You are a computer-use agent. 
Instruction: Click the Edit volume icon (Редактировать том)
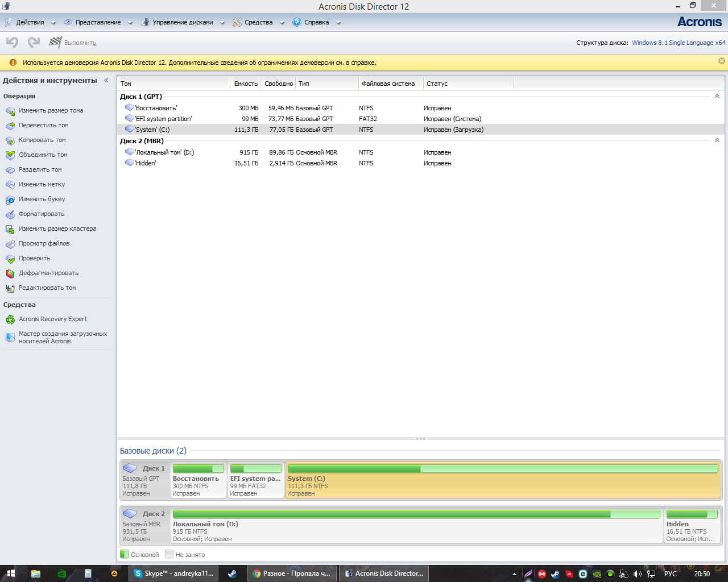pos(10,288)
